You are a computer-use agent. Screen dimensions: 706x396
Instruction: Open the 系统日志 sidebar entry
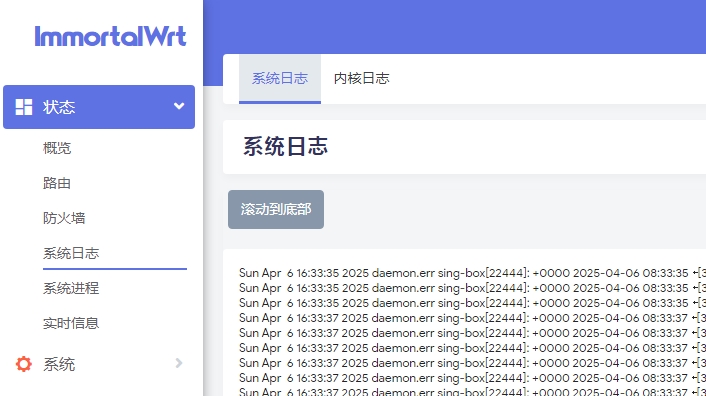point(71,253)
